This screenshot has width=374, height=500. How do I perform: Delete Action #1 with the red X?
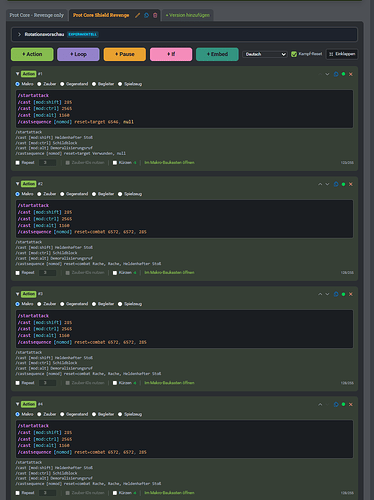(x=351, y=74)
